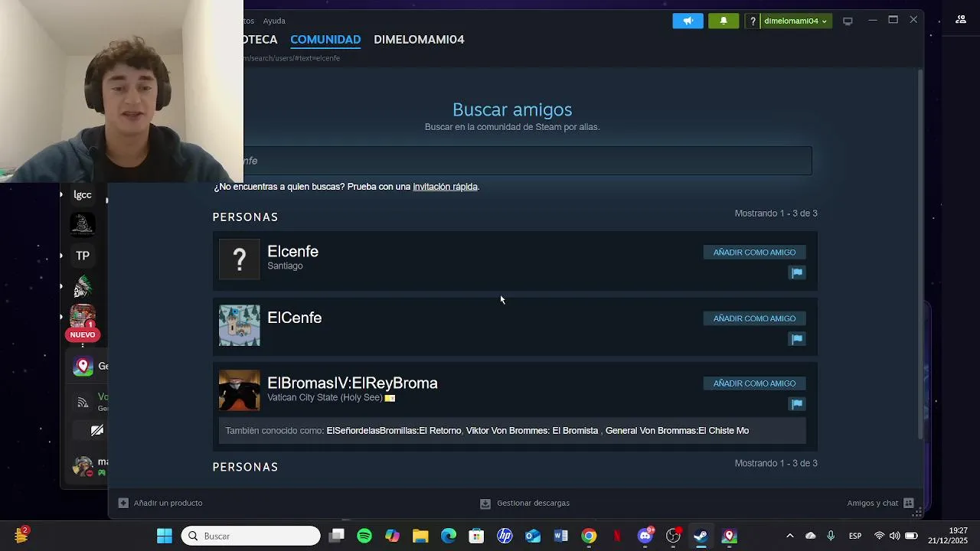The height and width of the screenshot is (551, 980).
Task: Open the Elcenfe profile name from Santiago
Action: pyautogui.click(x=292, y=251)
